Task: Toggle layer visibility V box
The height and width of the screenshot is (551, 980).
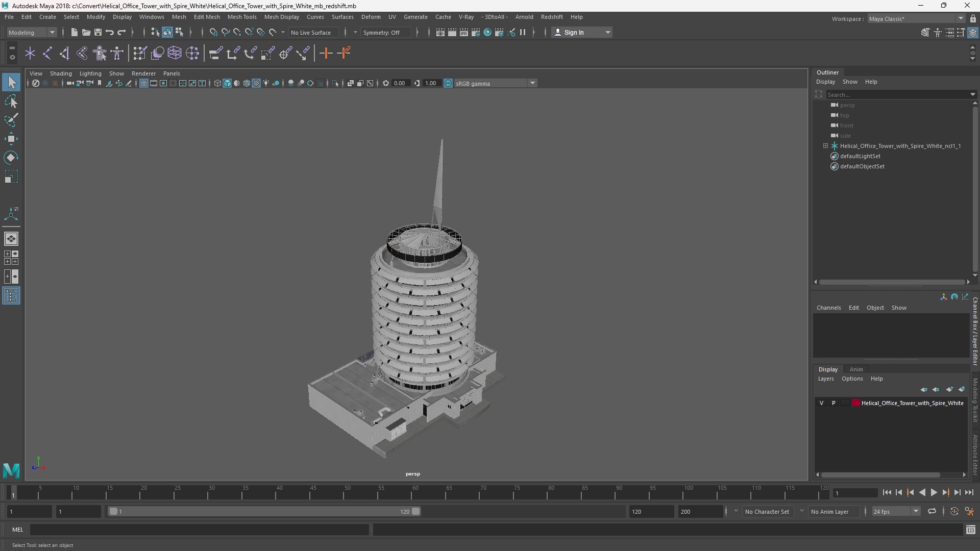Action: point(821,403)
